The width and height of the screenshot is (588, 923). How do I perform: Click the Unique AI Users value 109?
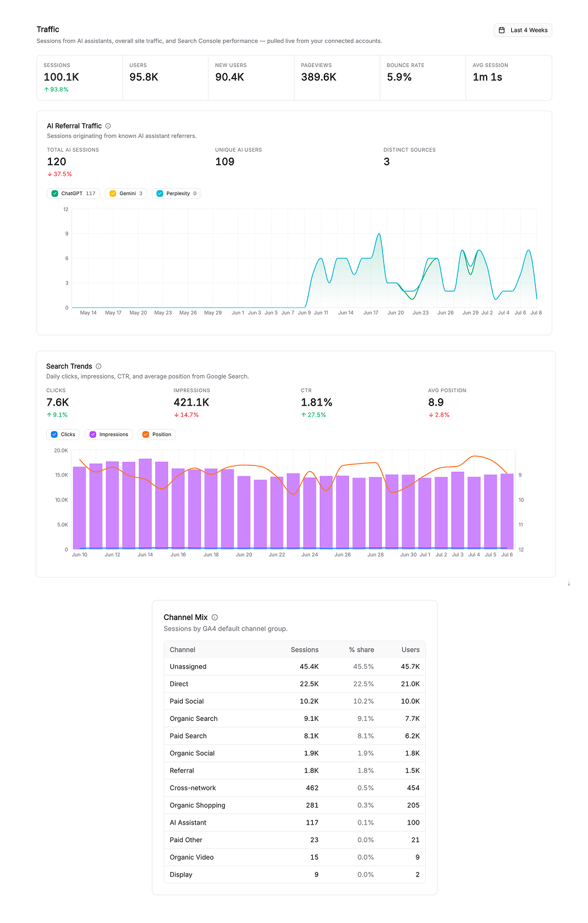225,162
